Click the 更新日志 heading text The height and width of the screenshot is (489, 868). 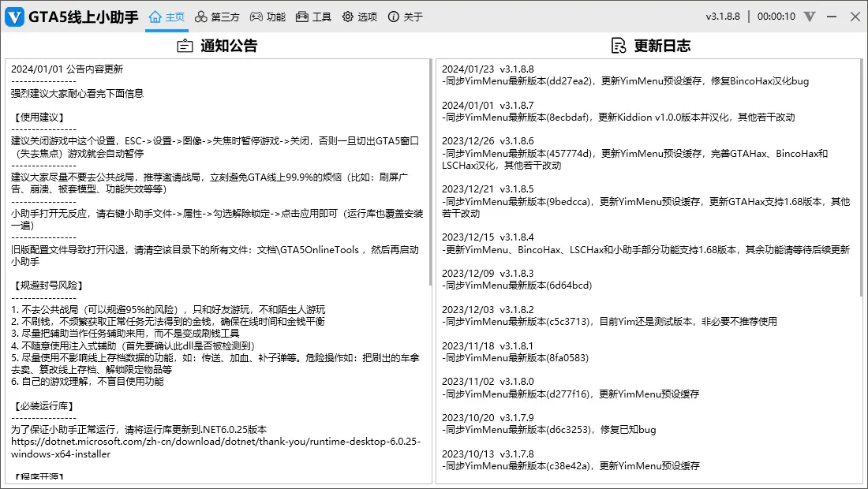click(x=662, y=46)
